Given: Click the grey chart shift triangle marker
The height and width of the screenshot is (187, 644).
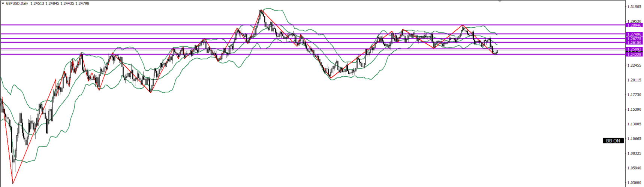Looking at the screenshot, I should pyautogui.click(x=499, y=1).
